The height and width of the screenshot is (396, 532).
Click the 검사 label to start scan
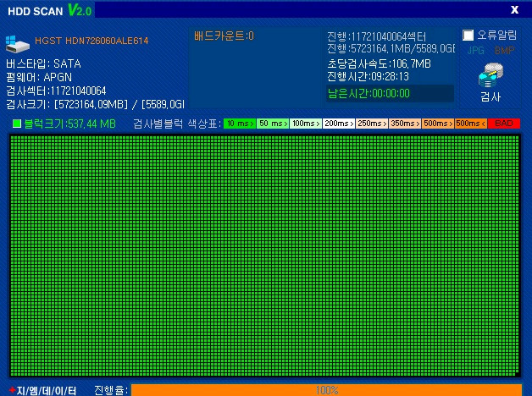[x=490, y=96]
